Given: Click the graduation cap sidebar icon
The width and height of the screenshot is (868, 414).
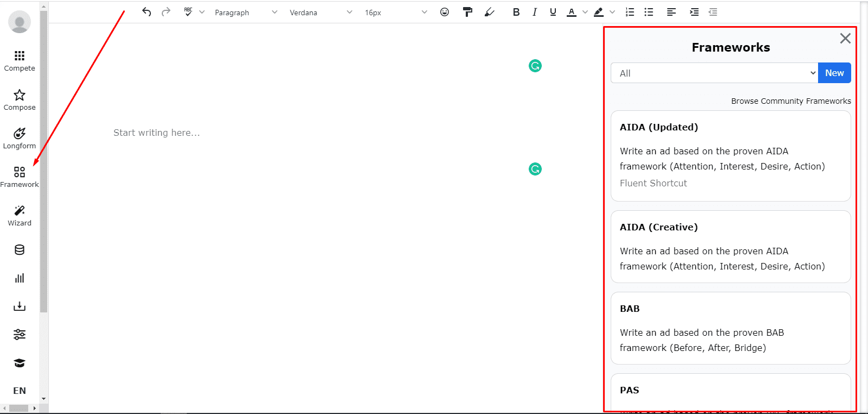Looking at the screenshot, I should coord(20,363).
